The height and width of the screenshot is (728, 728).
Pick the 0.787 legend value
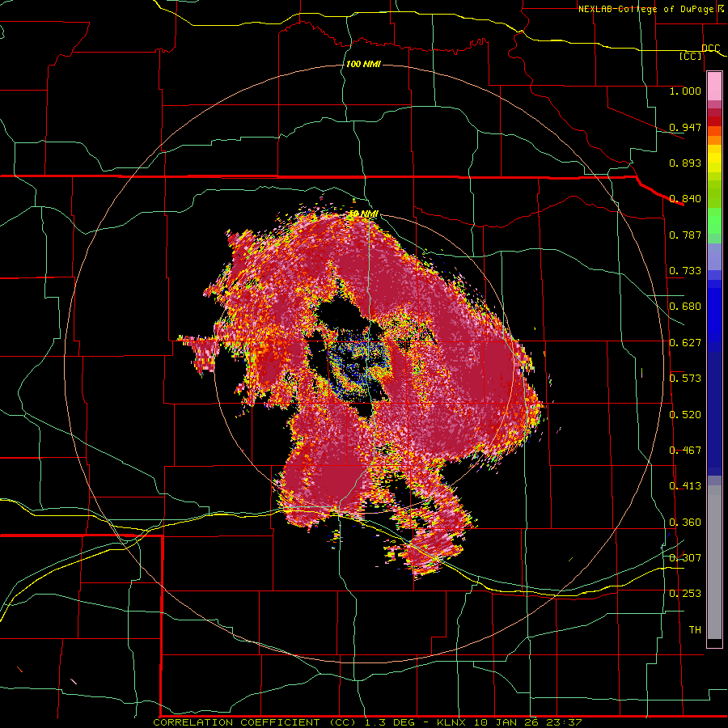click(x=685, y=235)
